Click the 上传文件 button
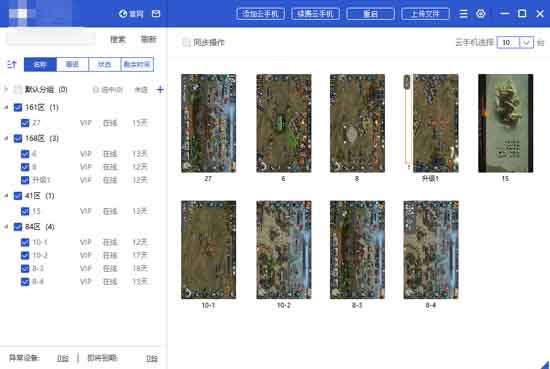550x369 pixels. click(425, 14)
